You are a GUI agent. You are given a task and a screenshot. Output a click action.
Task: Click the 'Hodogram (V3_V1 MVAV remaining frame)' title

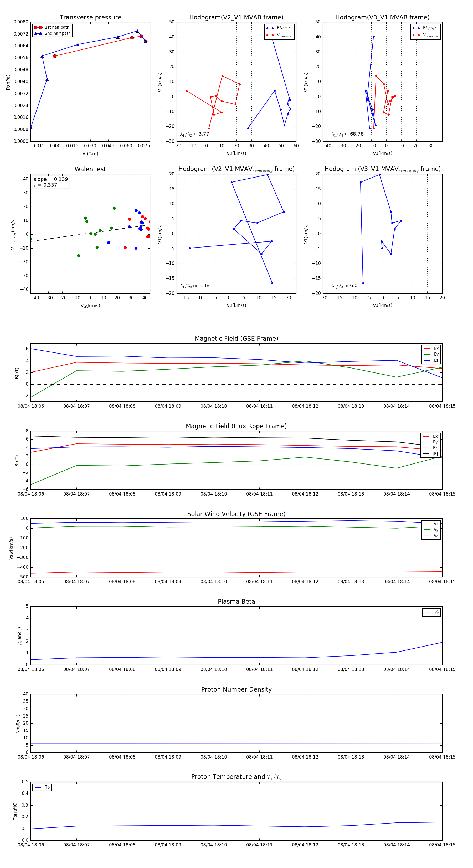[382, 169]
